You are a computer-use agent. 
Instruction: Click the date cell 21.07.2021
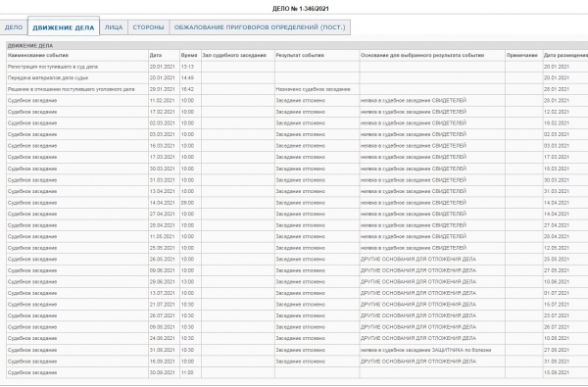pos(163,305)
